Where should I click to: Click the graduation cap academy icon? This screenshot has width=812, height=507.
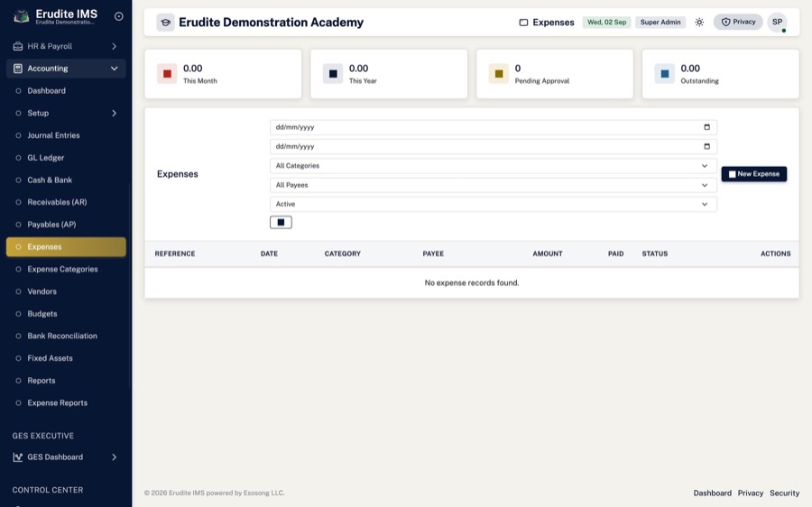(166, 23)
